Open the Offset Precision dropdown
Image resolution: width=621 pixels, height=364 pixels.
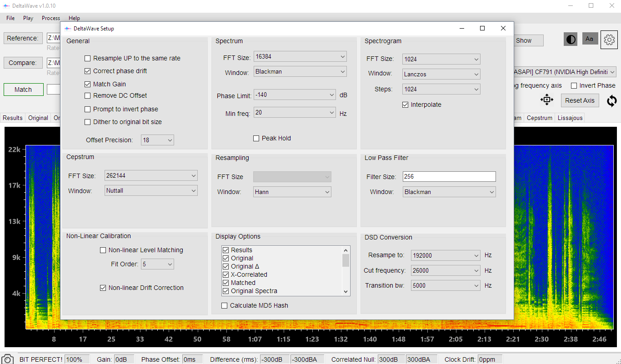pyautogui.click(x=157, y=140)
